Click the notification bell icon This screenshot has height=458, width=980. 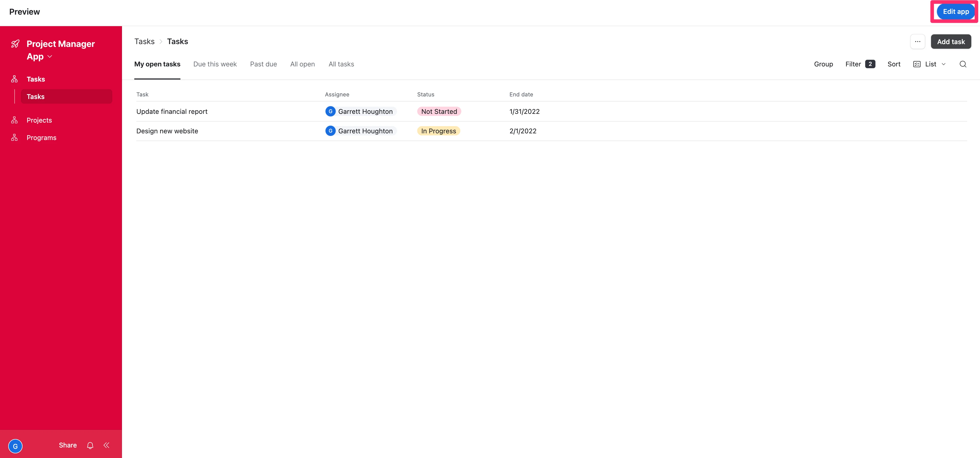tap(90, 445)
